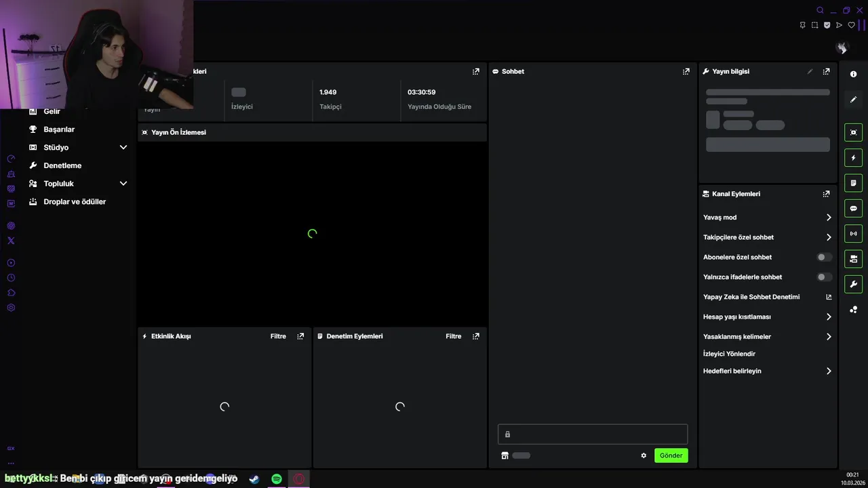
Task: Open Denetleme in sidebar menu
Action: pyautogui.click(x=62, y=165)
